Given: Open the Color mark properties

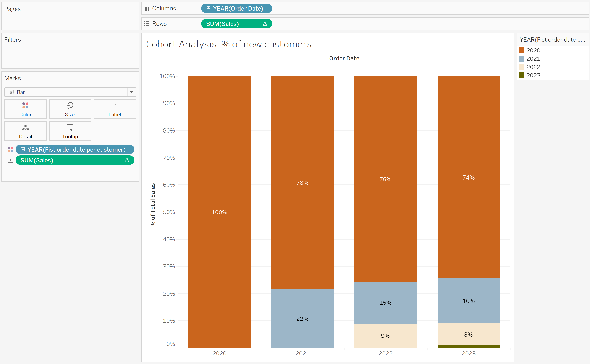Looking at the screenshot, I should [x=25, y=109].
